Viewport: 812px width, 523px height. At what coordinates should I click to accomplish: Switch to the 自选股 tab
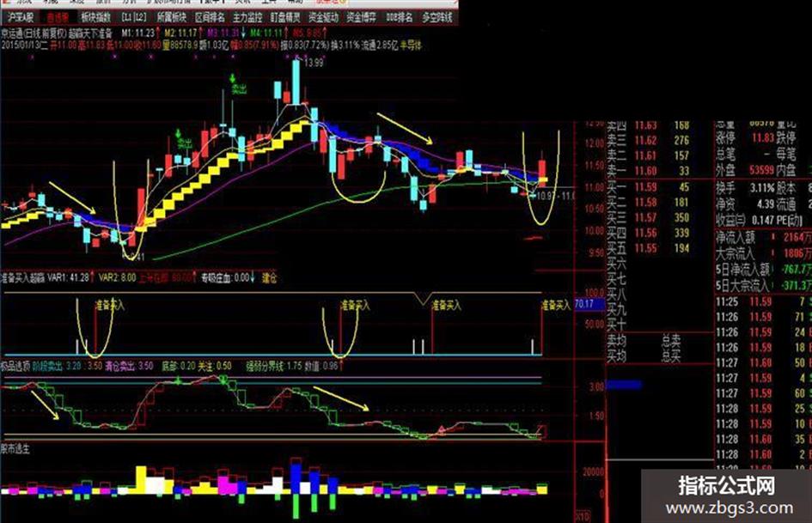pyautogui.click(x=58, y=17)
